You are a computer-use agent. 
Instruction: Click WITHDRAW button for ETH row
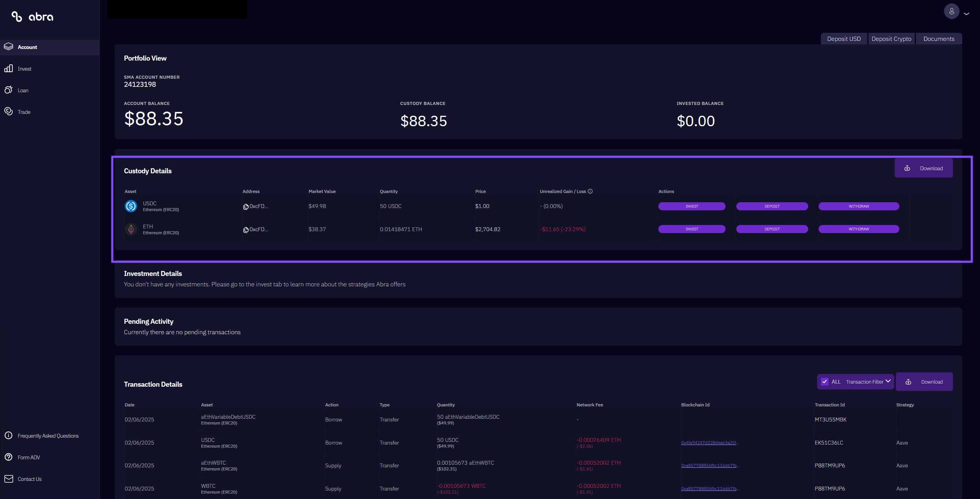click(x=859, y=229)
